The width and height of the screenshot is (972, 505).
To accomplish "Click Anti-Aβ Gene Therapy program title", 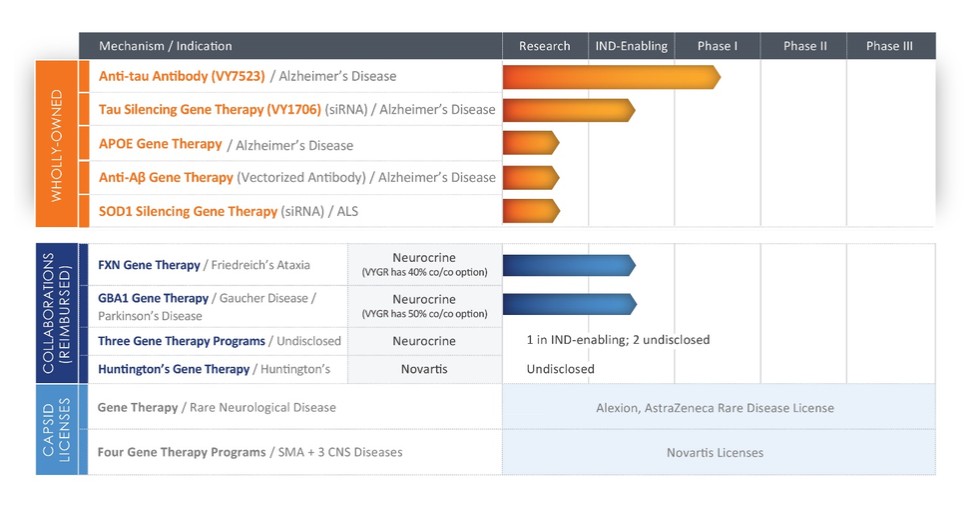I will coord(166,178).
